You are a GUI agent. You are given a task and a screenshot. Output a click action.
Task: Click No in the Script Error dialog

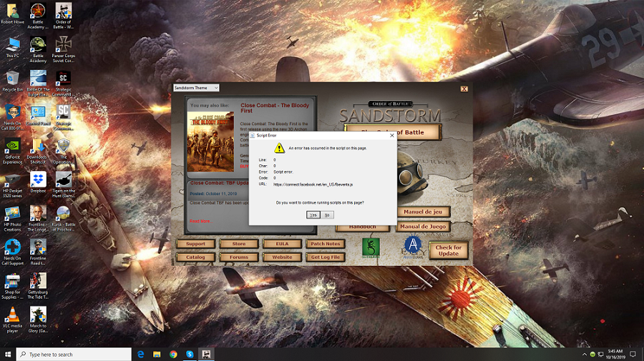click(x=327, y=215)
